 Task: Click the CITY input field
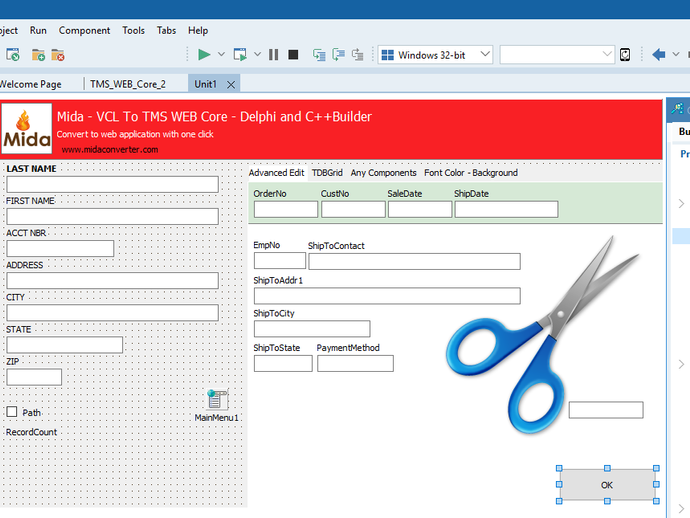click(113, 312)
